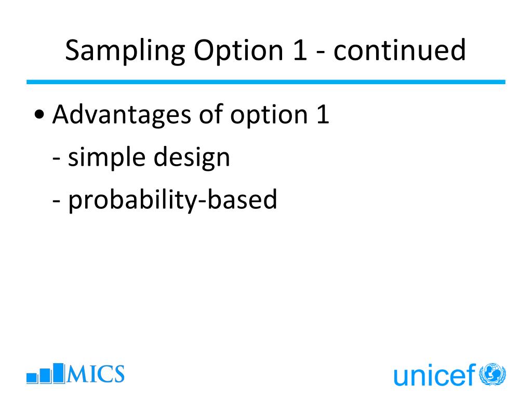532x399 pixels.
Task: Click the word 'continued' in the title
Action: (x=400, y=50)
